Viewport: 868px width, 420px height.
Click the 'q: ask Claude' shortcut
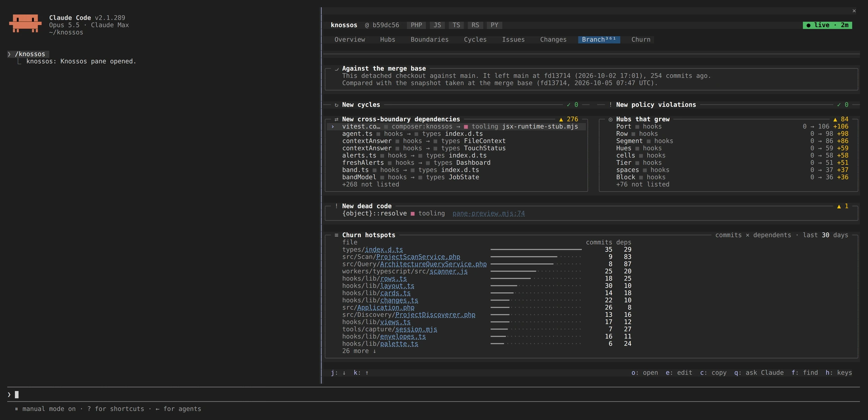click(x=759, y=373)
